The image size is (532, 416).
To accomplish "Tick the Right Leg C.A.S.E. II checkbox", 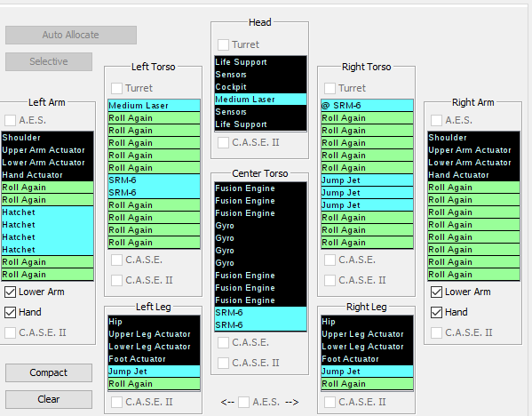I will coord(330,402).
